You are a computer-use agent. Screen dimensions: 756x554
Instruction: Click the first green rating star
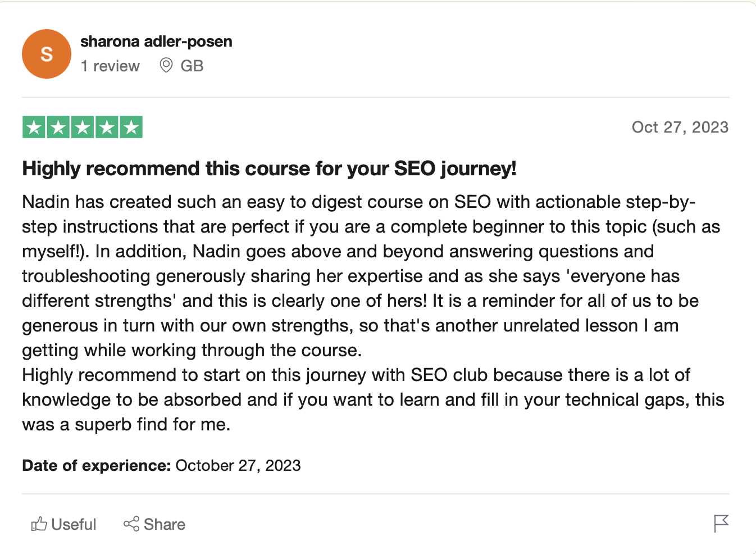pyautogui.click(x=34, y=128)
